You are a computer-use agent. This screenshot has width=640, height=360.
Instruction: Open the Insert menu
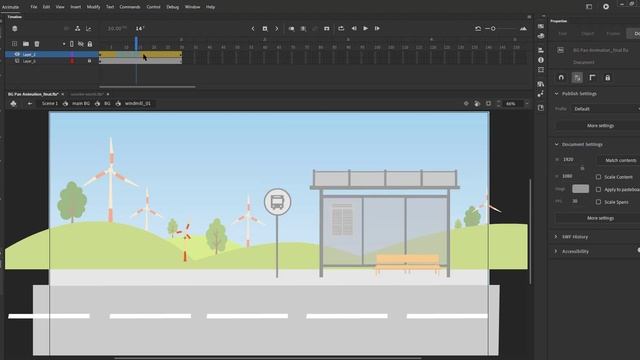[x=76, y=7]
